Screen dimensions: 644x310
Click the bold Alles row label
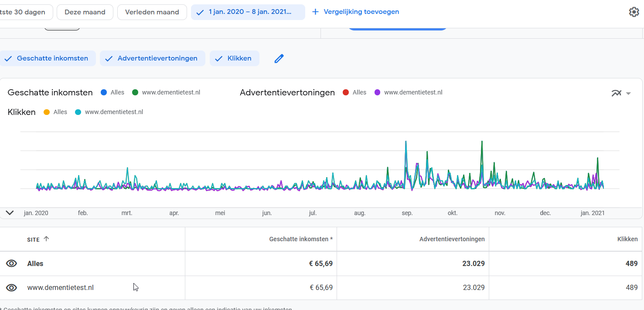click(x=35, y=263)
